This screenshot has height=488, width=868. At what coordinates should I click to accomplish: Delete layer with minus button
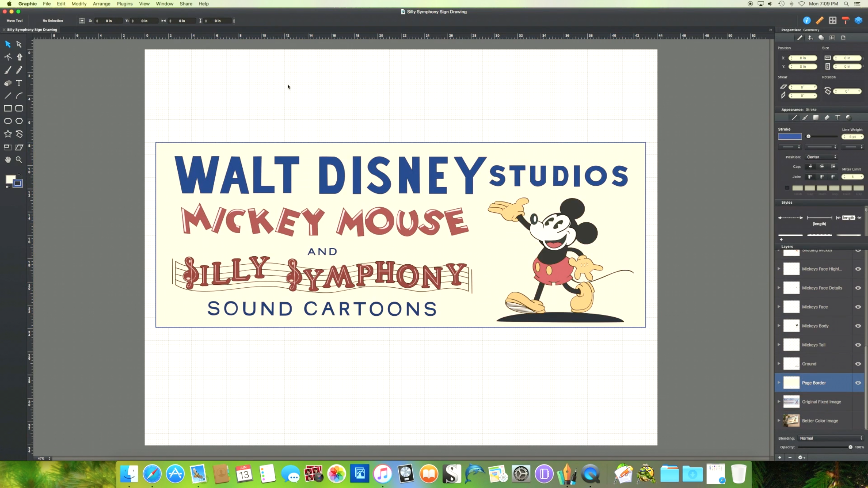pos(790,457)
